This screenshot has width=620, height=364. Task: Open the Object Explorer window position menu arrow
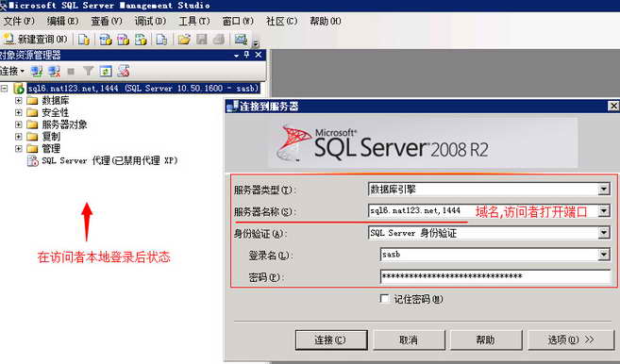point(236,56)
